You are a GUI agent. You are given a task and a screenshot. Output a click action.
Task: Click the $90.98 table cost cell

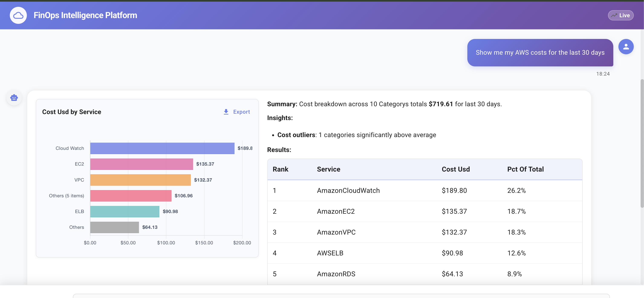pyautogui.click(x=452, y=253)
